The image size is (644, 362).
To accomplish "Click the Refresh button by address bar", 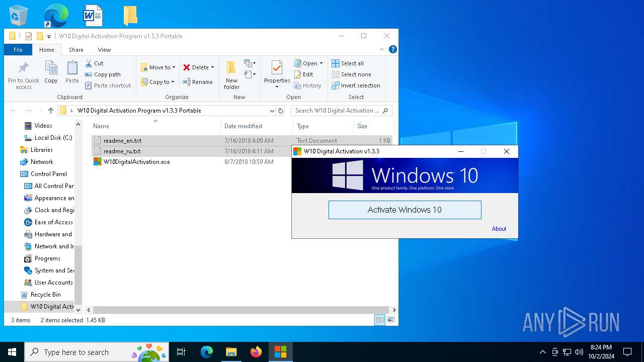I will point(281,111).
